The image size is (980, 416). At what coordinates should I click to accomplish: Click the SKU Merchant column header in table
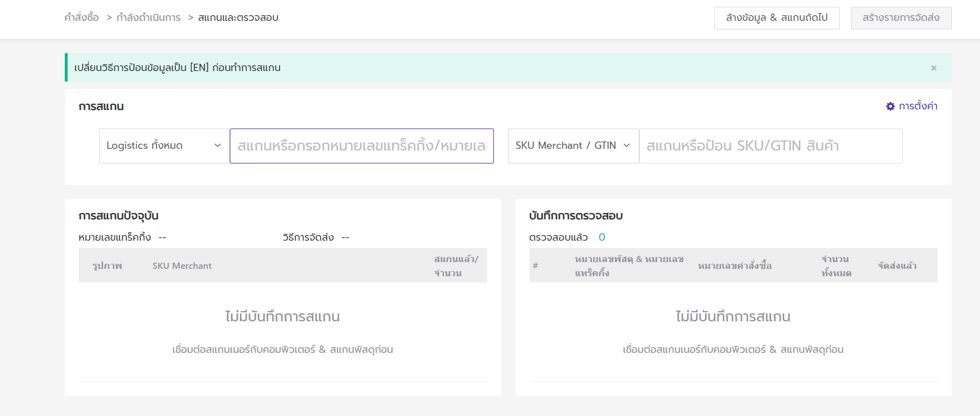click(x=182, y=266)
